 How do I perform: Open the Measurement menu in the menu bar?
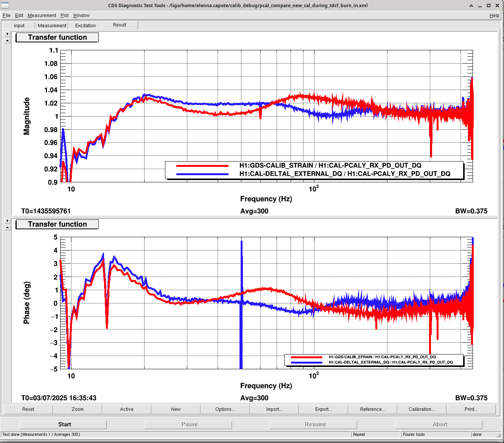tap(42, 16)
